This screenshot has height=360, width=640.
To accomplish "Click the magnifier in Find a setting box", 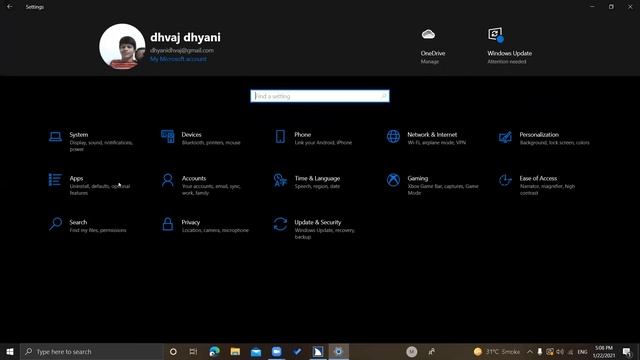I will 384,96.
